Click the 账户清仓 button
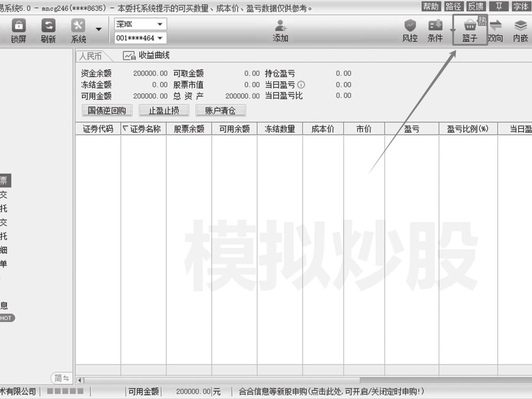 (x=220, y=110)
